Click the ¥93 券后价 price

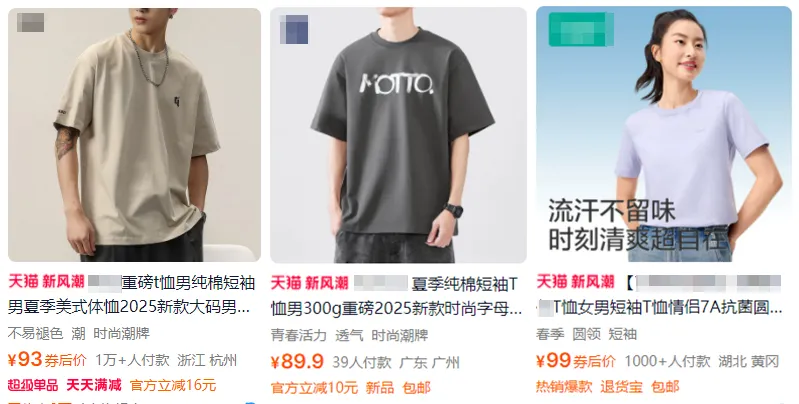click(x=47, y=360)
